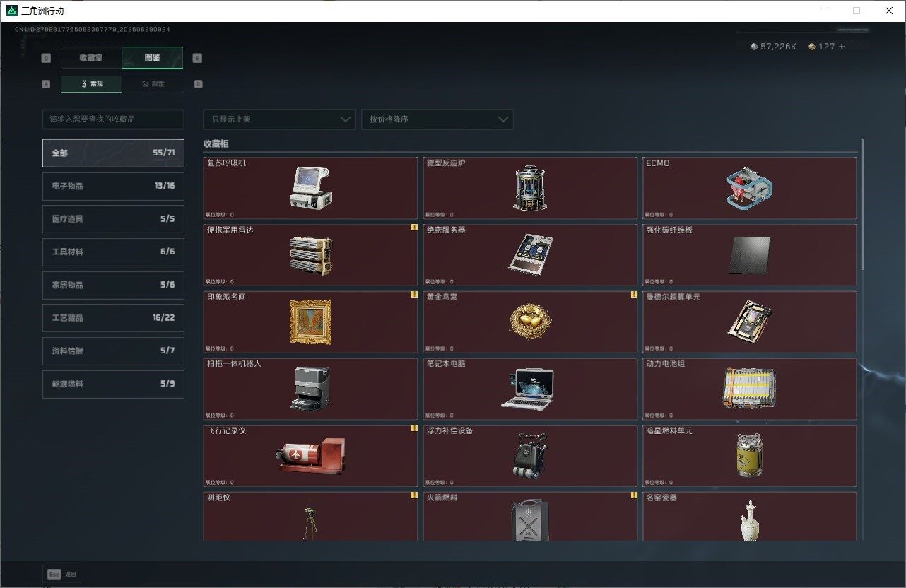
Task: Open the 绝密服务器 item icon
Action: pyautogui.click(x=530, y=254)
